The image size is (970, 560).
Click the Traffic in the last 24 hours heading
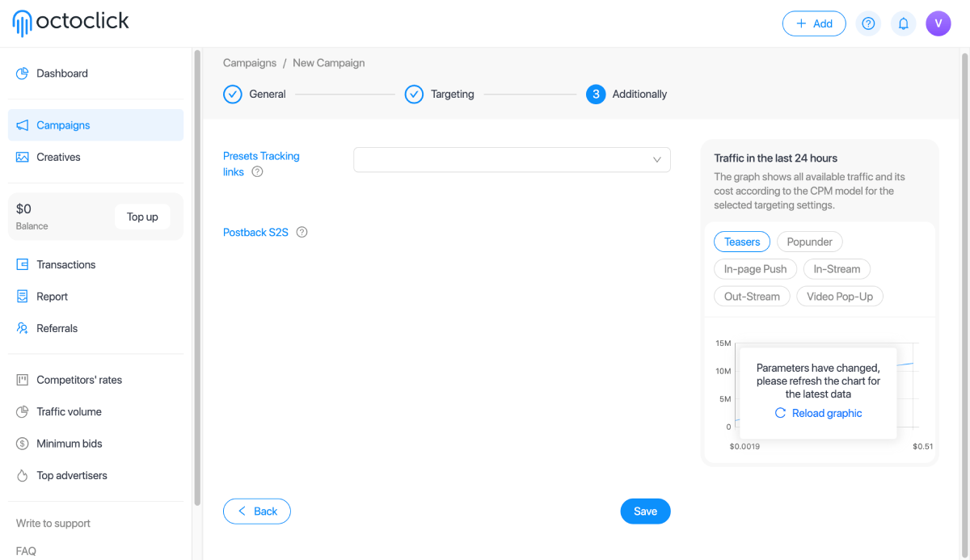pos(776,158)
